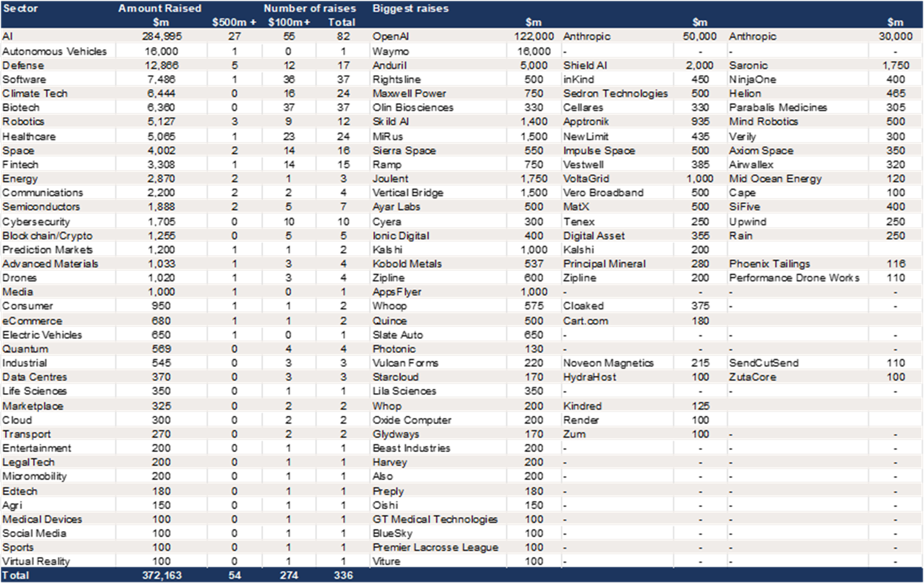
Task: Click the Rightsline cell
Action: 396,79
